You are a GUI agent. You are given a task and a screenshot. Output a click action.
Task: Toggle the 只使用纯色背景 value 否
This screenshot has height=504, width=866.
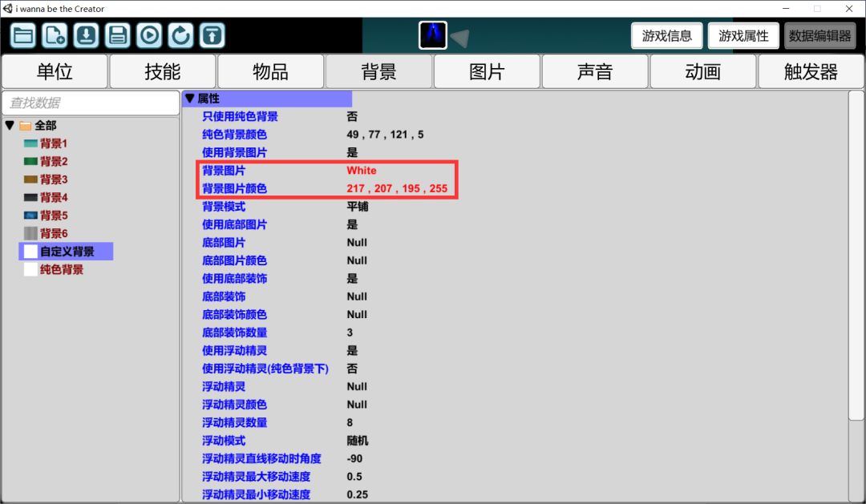point(352,116)
